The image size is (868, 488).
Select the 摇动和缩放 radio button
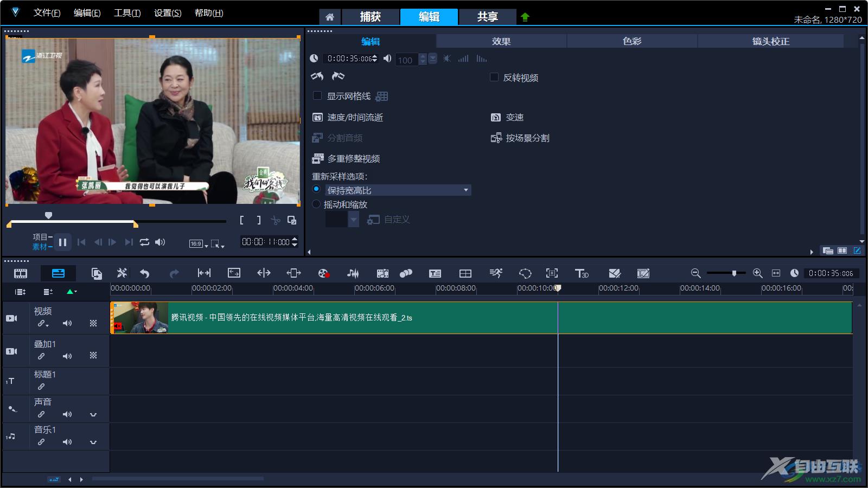click(x=316, y=204)
